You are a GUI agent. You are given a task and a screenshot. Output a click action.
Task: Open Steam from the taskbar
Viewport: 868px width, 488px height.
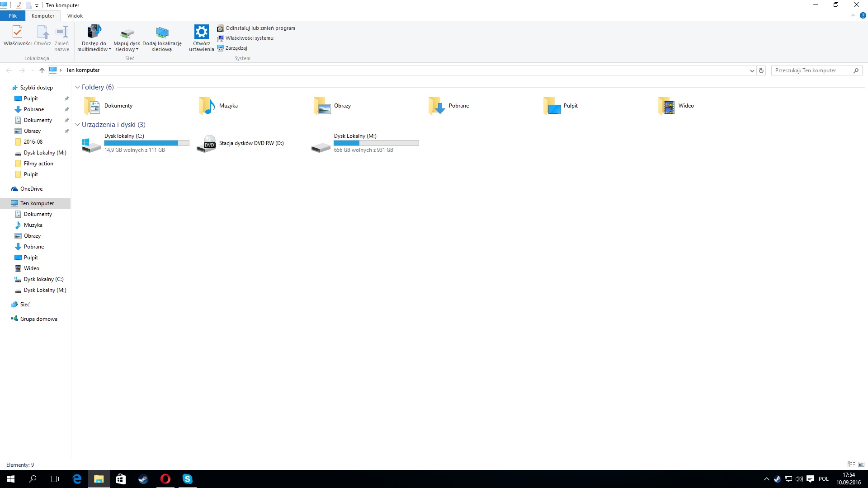143,479
